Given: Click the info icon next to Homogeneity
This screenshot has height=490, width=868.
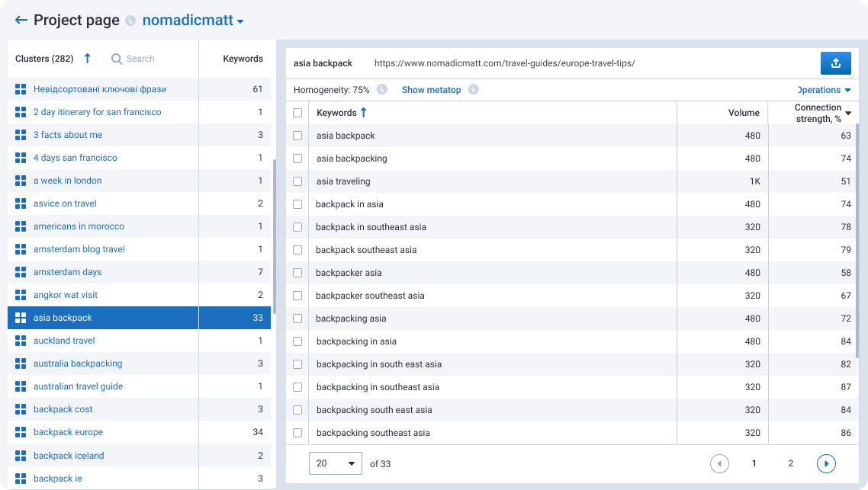Looking at the screenshot, I should (382, 90).
